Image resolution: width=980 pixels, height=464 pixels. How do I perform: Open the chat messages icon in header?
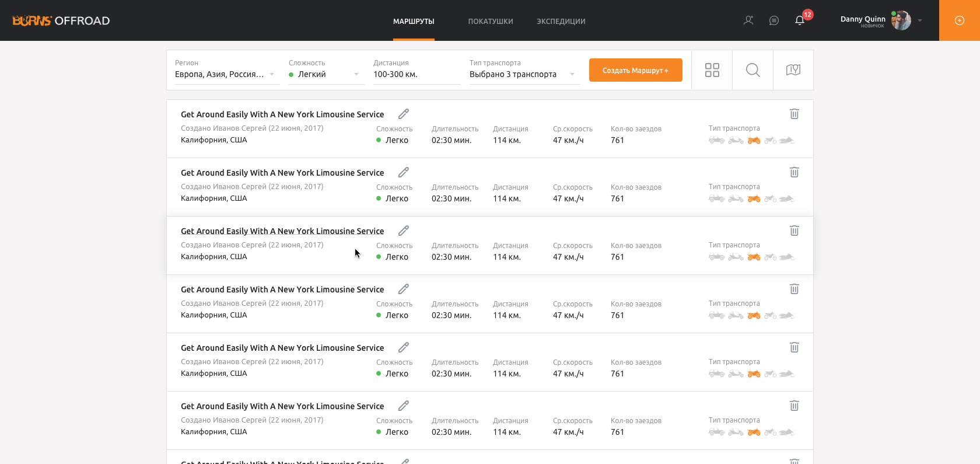pyautogui.click(x=774, y=20)
